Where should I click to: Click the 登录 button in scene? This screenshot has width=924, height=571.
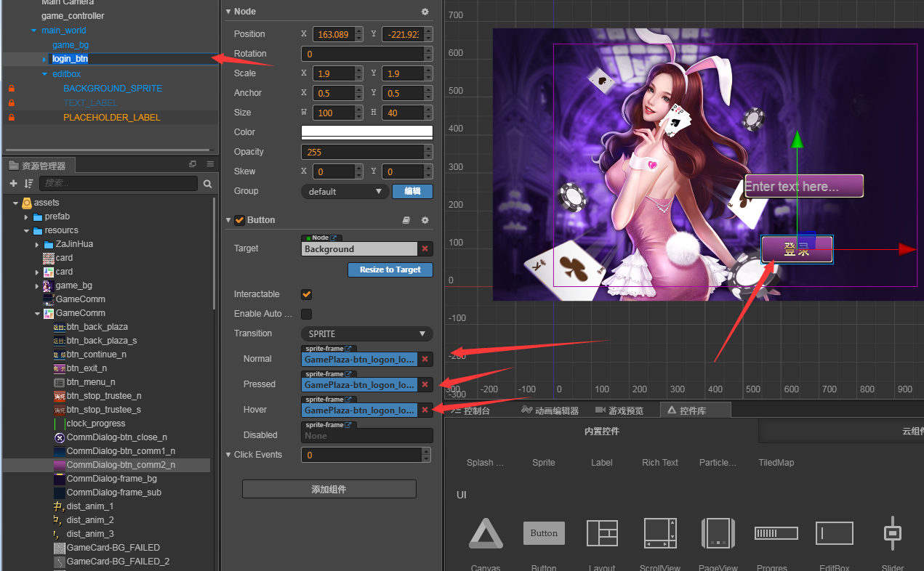(797, 249)
